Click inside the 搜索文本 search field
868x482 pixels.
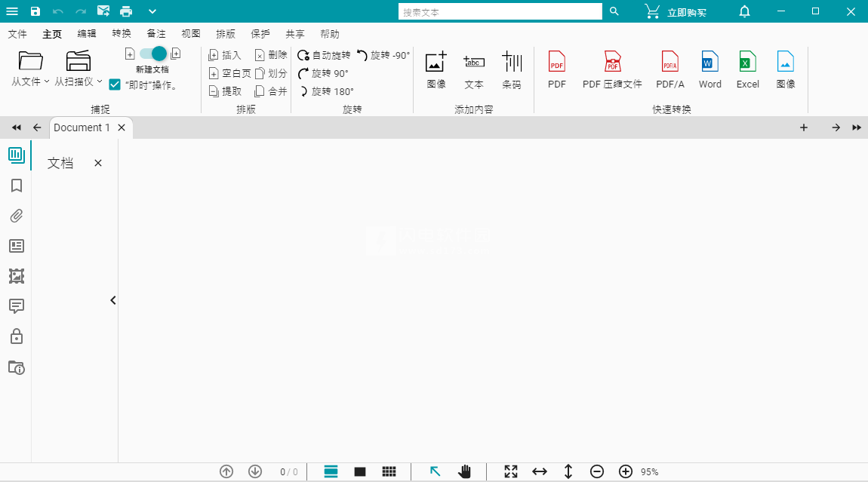click(x=500, y=11)
